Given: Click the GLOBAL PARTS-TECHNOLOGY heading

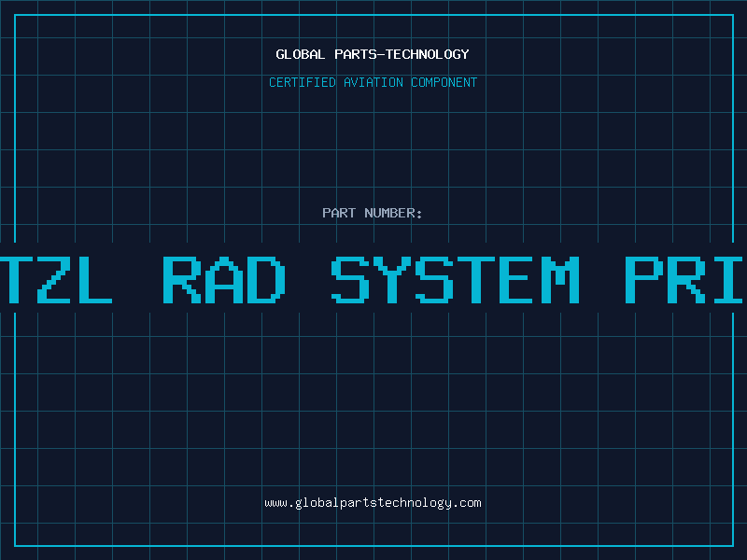Looking at the screenshot, I should (373, 54).
